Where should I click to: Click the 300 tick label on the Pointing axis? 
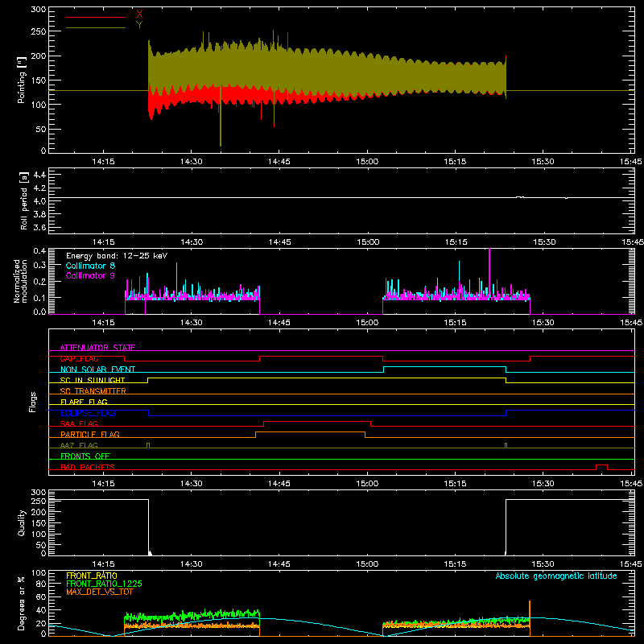click(38, 10)
